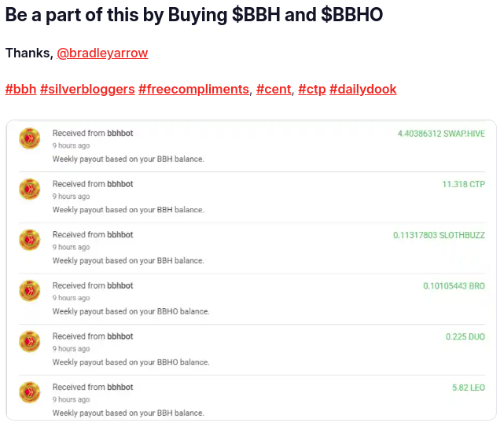
Task: Click bbhbot avatar beside CTP payout
Action: 30,189
